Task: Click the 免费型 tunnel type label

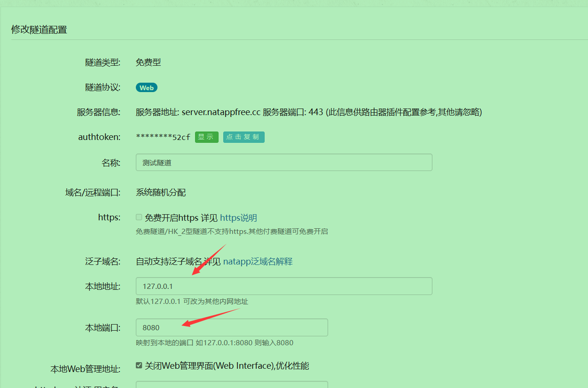Action: pyautogui.click(x=148, y=62)
